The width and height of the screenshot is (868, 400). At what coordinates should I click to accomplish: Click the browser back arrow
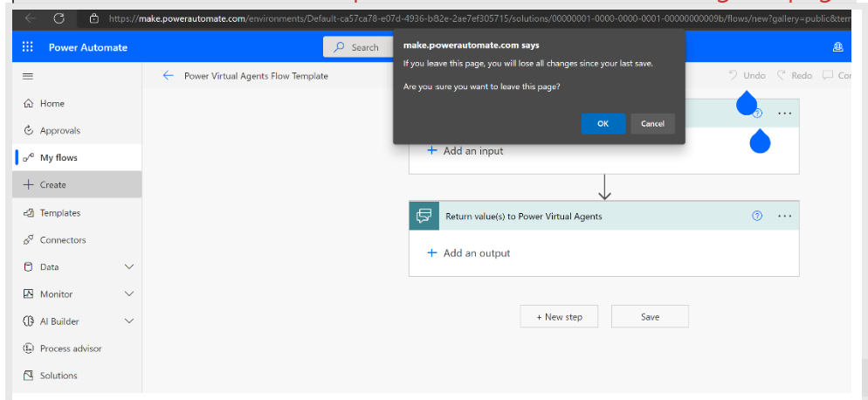[x=30, y=18]
